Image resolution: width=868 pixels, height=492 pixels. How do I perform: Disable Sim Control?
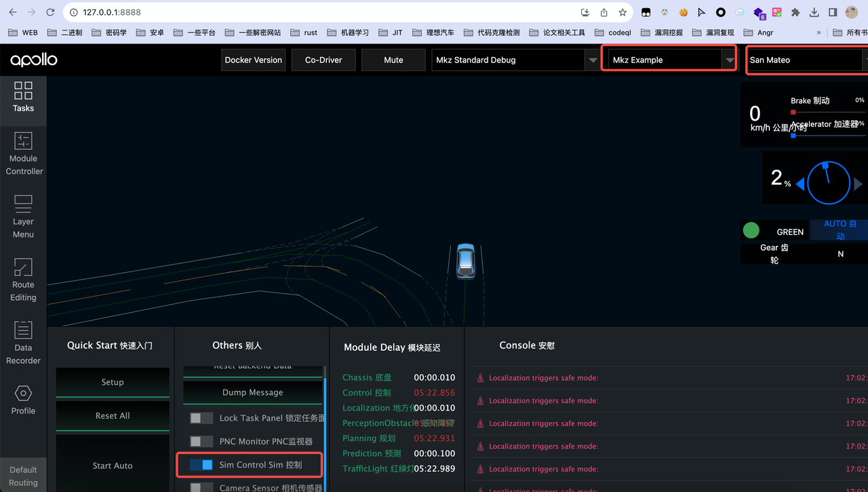[200, 465]
